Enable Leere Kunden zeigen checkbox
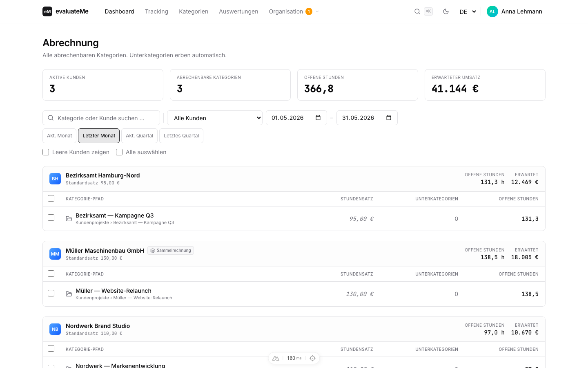This screenshot has height=368, width=588. click(46, 152)
